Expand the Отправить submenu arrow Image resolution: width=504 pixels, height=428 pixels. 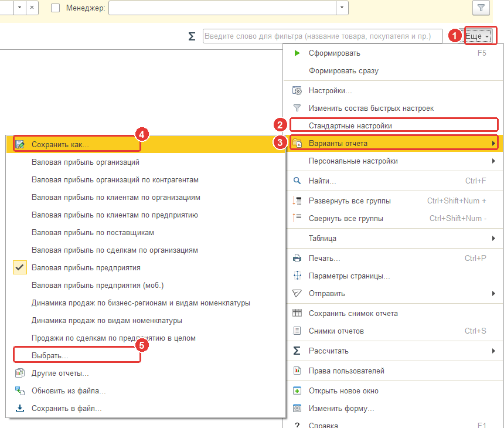click(493, 293)
